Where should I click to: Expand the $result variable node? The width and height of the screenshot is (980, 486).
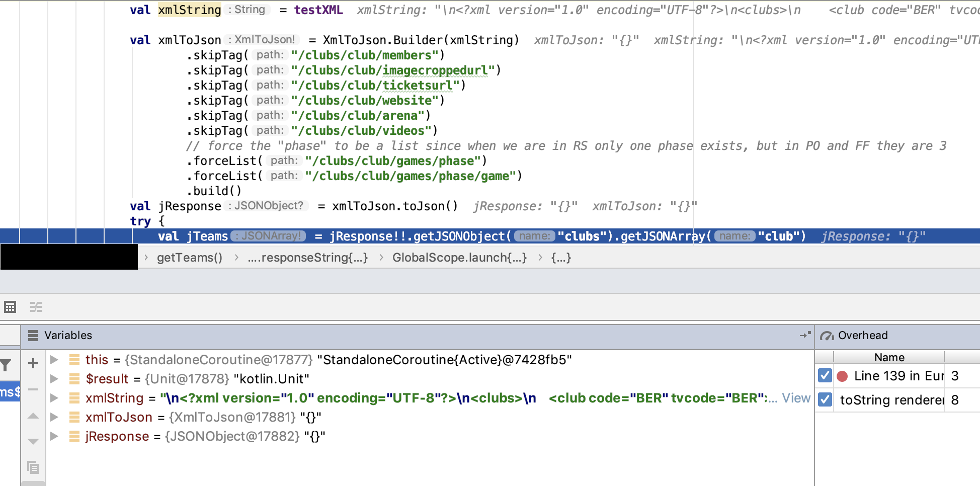point(54,379)
